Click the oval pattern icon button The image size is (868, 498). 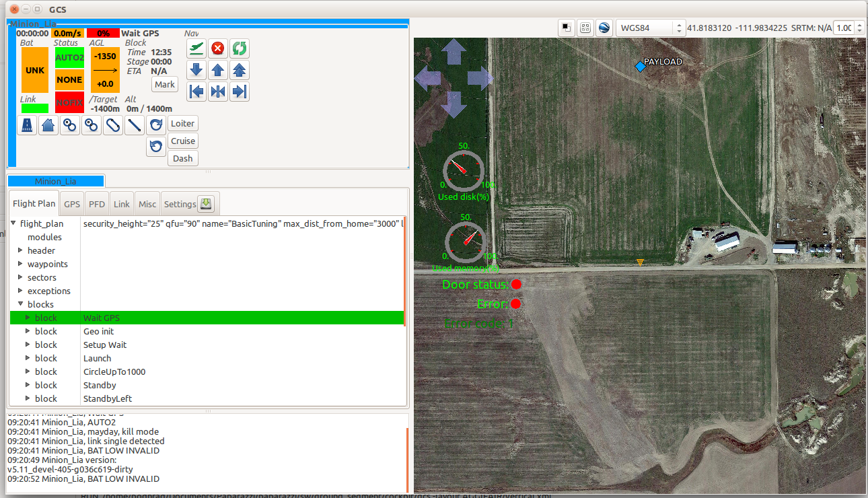click(x=113, y=125)
